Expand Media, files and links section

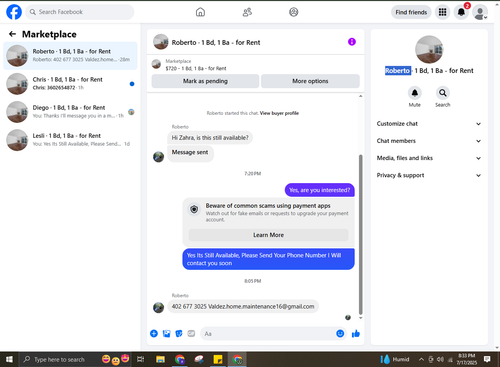pos(429,158)
